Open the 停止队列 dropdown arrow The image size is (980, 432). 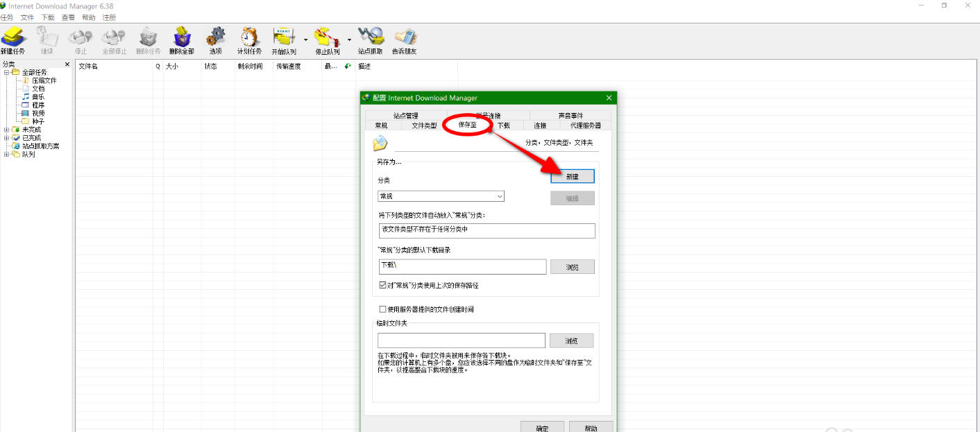click(x=349, y=40)
